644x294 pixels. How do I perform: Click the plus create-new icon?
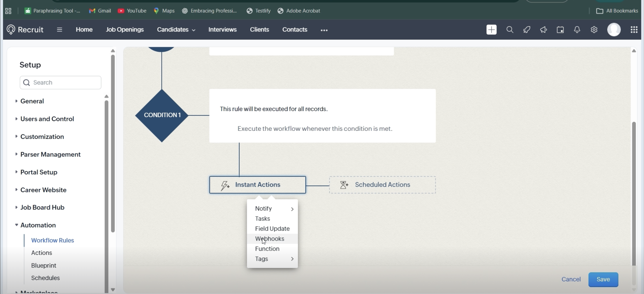(491, 30)
